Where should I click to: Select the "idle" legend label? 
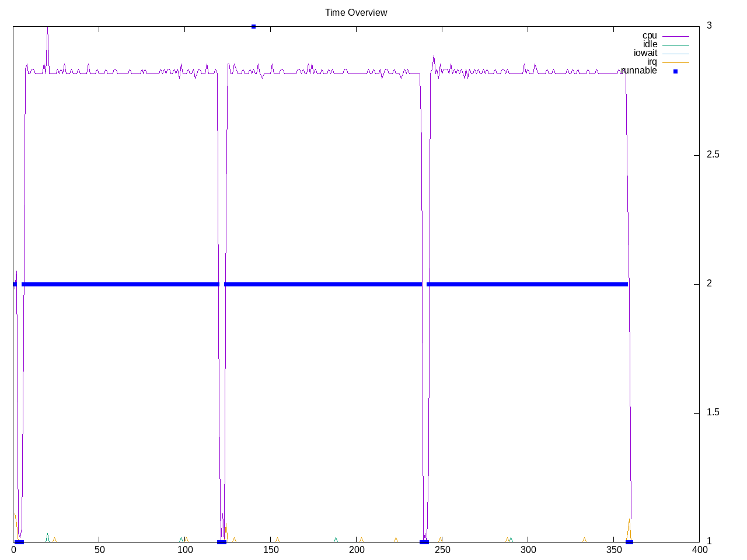coord(650,44)
